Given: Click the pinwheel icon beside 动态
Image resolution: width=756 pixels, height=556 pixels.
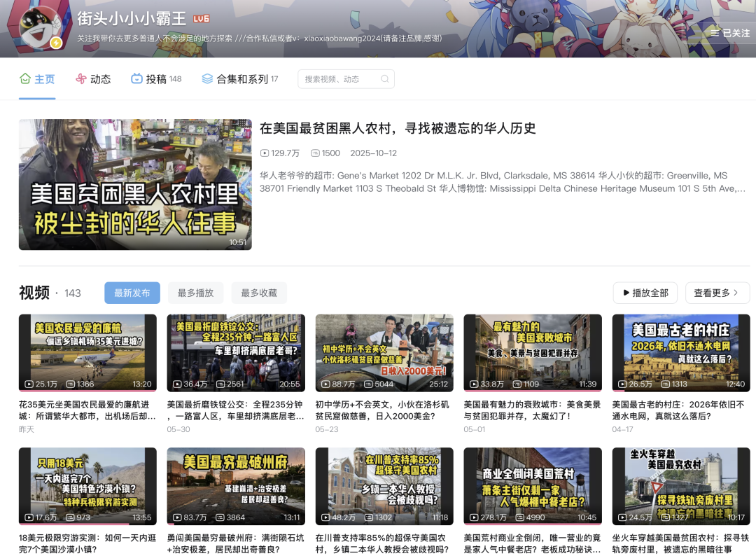Looking at the screenshot, I should click(81, 78).
